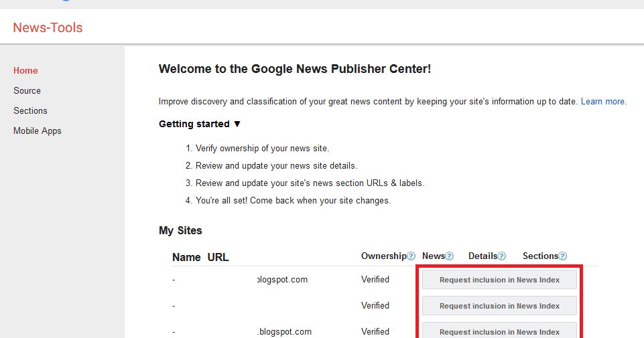
Task: Click Verified status in first site row
Action: click(375, 279)
